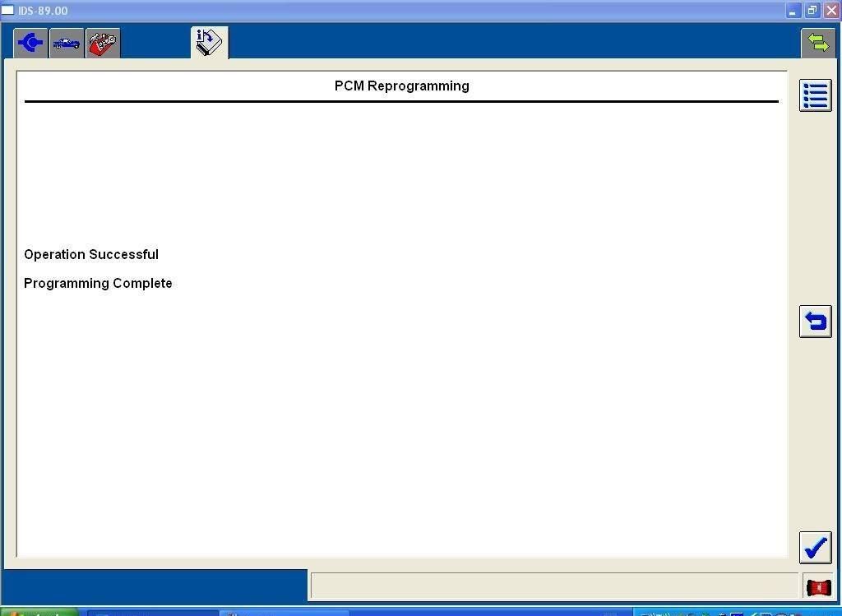This screenshot has width=842, height=616.
Task: Minimize the IDS-89.00 window
Action: click(x=793, y=11)
